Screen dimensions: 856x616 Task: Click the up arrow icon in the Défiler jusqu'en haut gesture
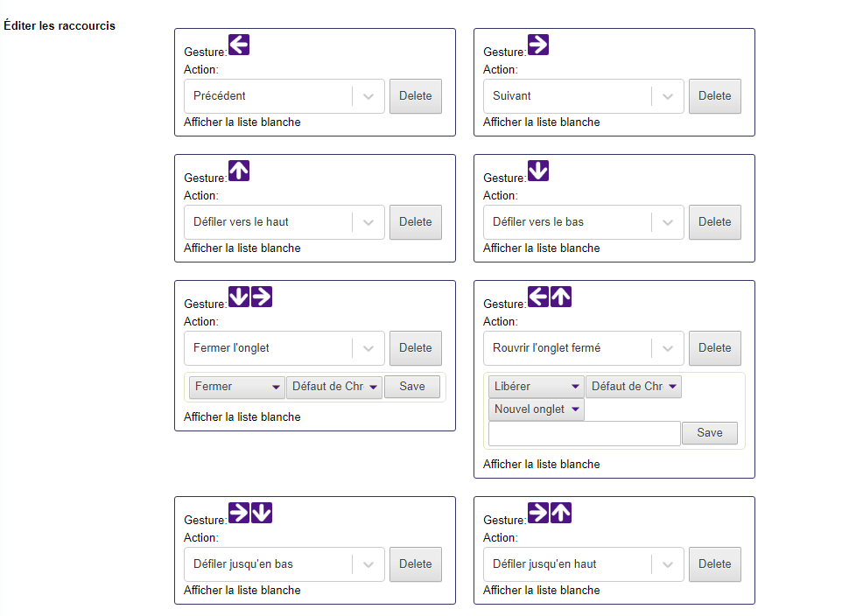[x=561, y=513]
